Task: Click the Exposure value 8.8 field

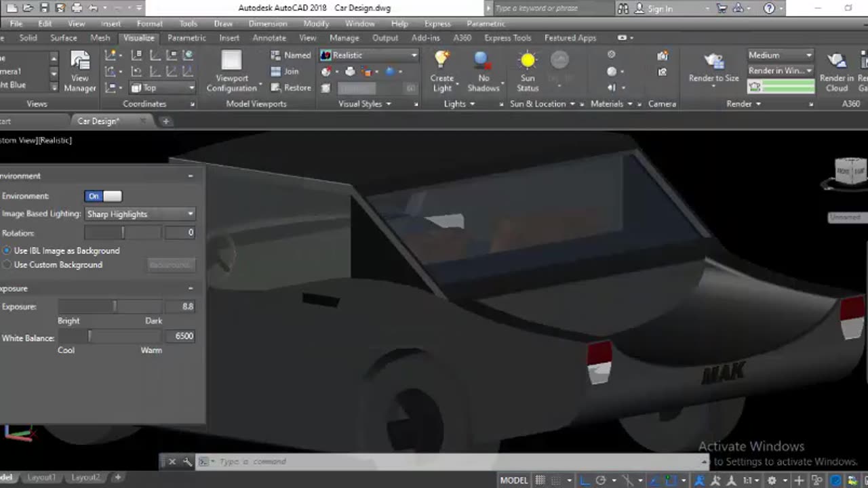Action: click(180, 306)
